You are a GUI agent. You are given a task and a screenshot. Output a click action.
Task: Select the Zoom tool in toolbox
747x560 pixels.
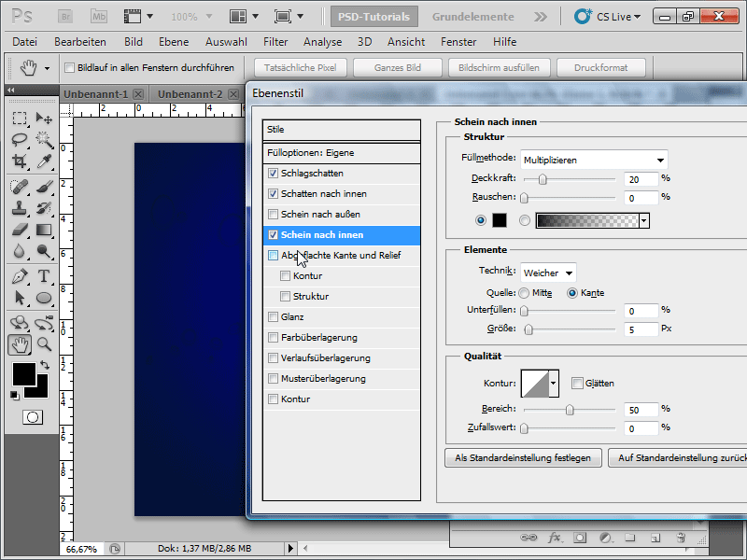tap(44, 344)
